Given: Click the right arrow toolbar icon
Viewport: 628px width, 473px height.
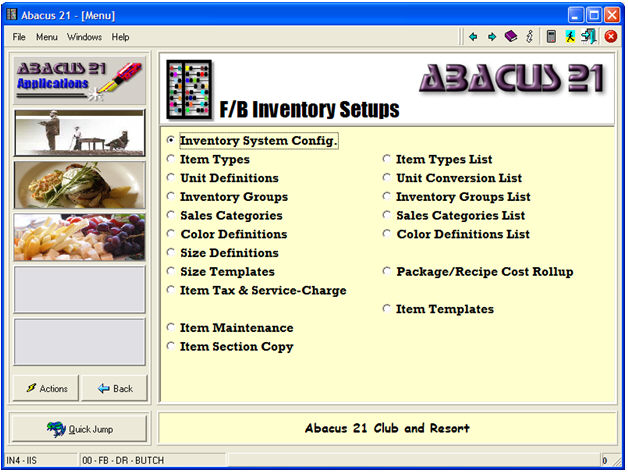Looking at the screenshot, I should tap(491, 37).
